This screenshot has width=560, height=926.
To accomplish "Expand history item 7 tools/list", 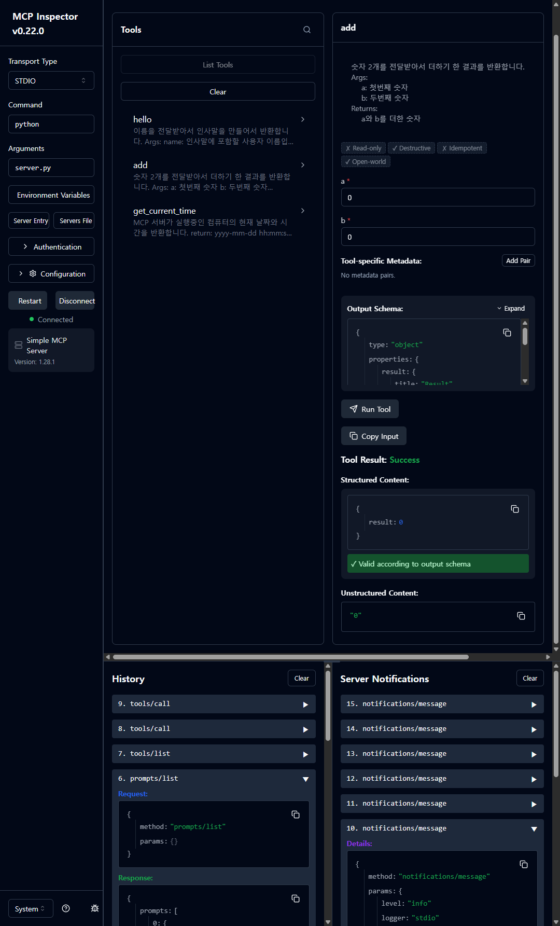I will 214,754.
